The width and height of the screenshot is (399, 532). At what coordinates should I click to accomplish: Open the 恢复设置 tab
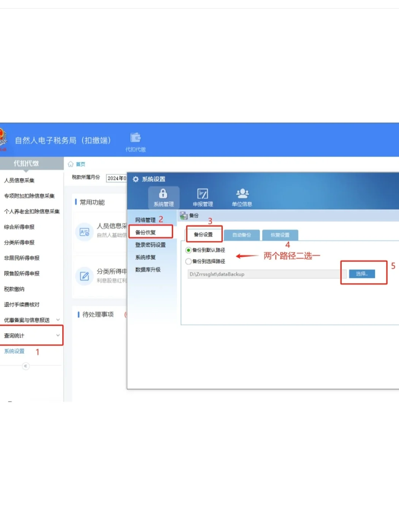point(280,234)
